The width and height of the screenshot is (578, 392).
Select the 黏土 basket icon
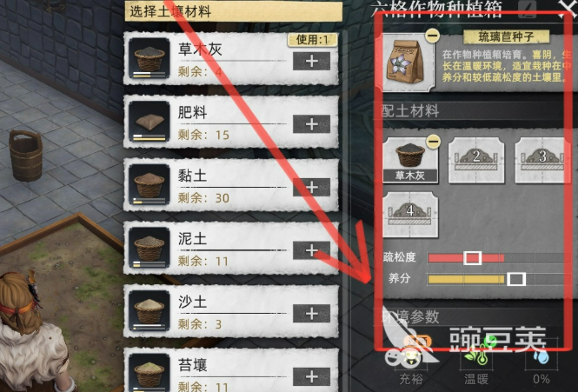(149, 184)
